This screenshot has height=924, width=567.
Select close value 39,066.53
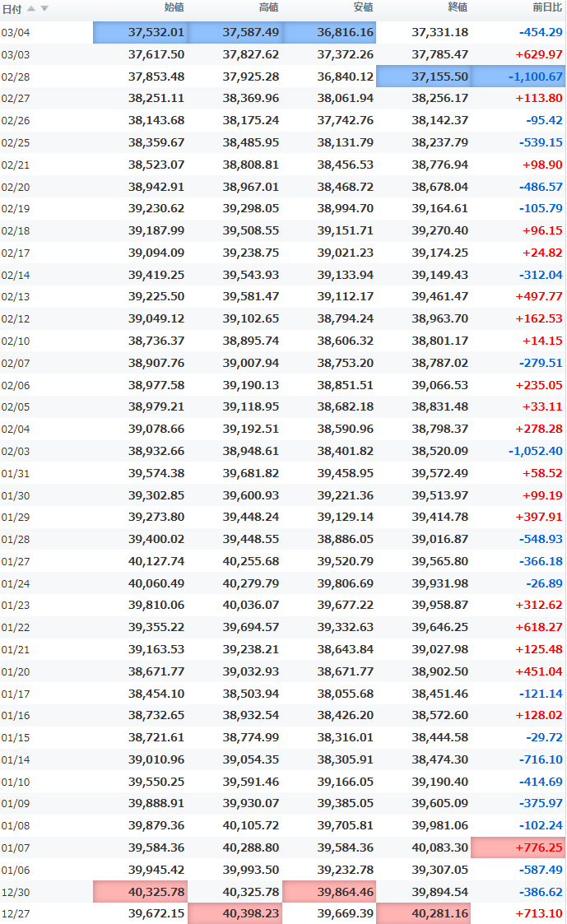[439, 385]
